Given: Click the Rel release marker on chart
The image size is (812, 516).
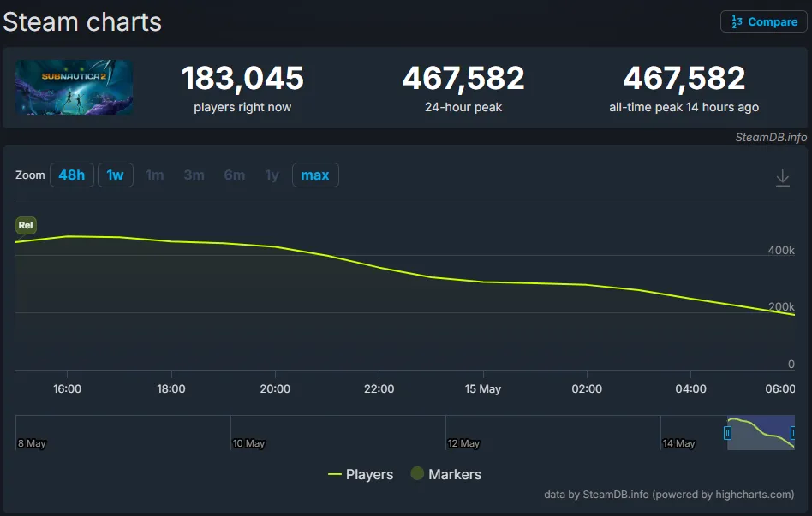Looking at the screenshot, I should point(26,225).
